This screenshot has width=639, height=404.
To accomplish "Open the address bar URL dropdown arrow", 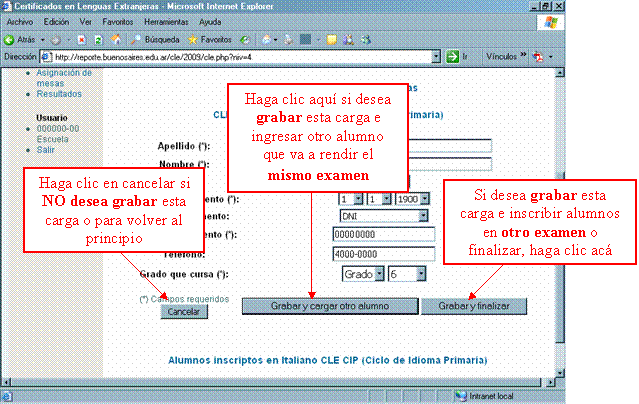I will [x=437, y=57].
